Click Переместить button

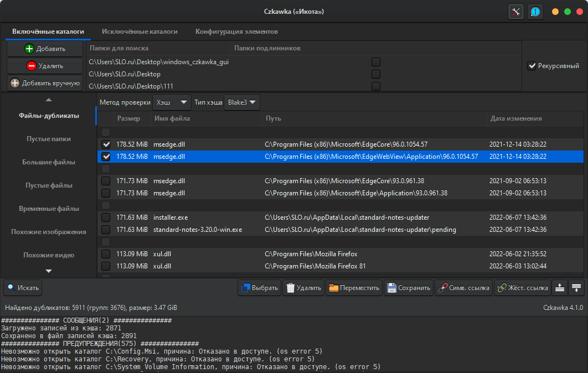pyautogui.click(x=354, y=288)
